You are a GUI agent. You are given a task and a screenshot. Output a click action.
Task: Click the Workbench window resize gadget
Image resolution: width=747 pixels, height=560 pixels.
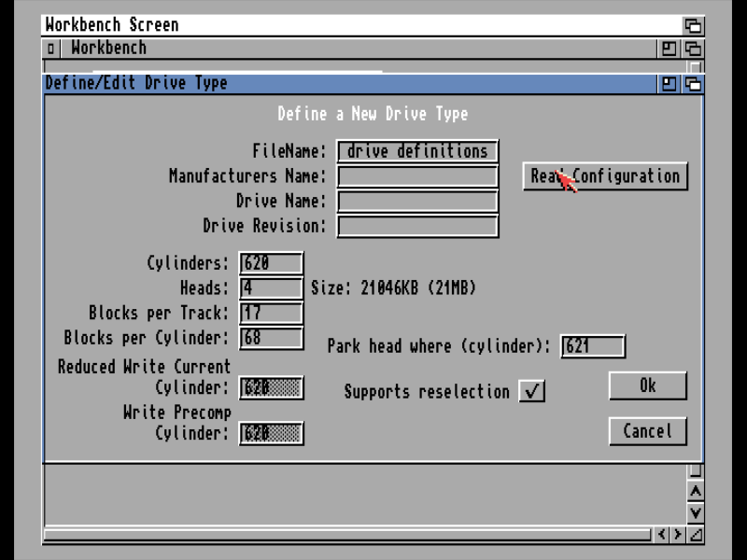tap(695, 535)
